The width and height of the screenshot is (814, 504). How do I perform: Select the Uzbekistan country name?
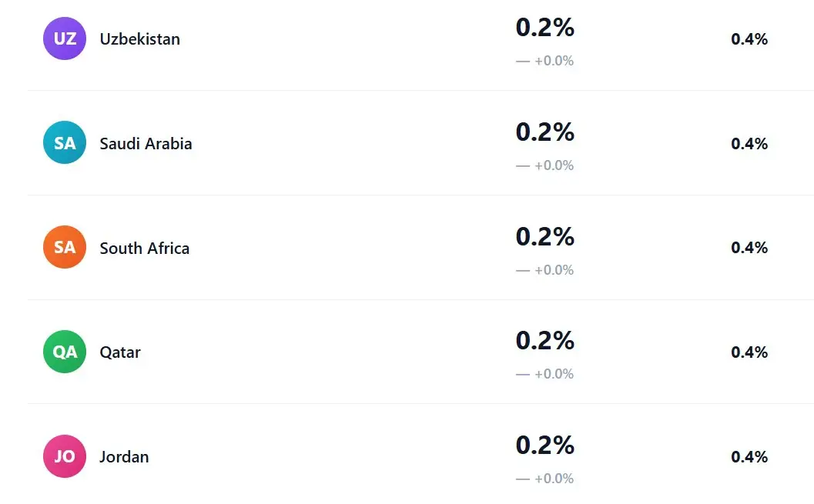point(139,39)
